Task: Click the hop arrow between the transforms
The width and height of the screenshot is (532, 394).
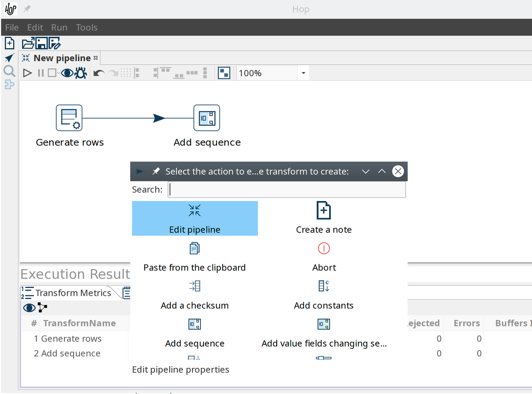Action: [x=159, y=118]
